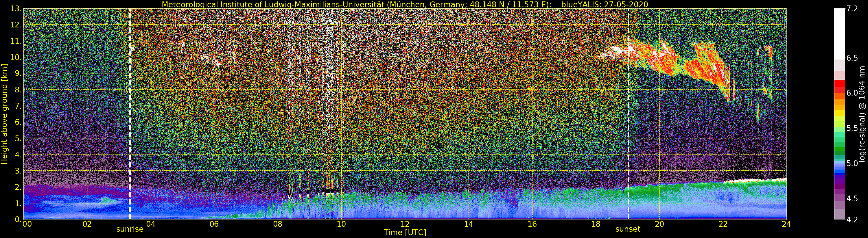
Task: Click the white cloud layer near 22 UTC
Action: pyautogui.click(x=755, y=181)
